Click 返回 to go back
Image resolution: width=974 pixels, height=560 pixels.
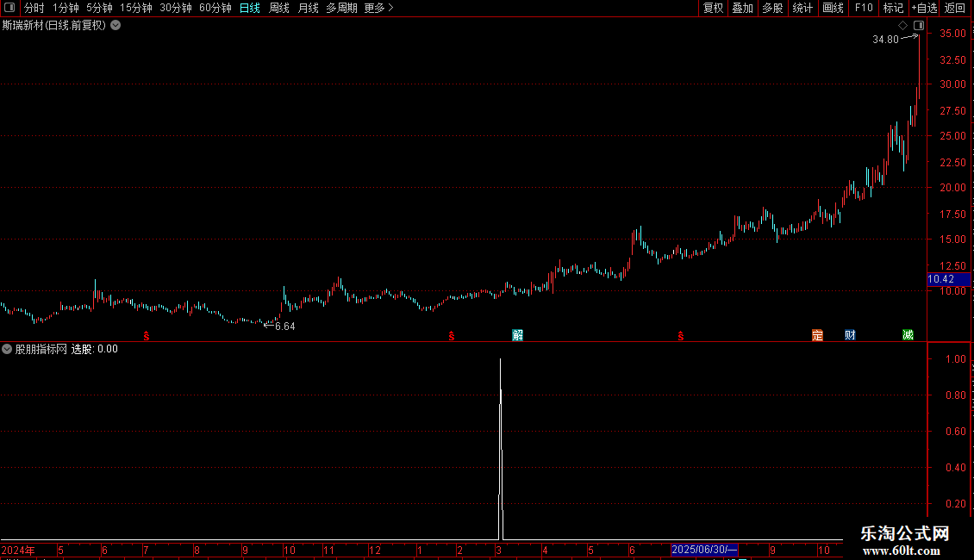pyautogui.click(x=955, y=8)
